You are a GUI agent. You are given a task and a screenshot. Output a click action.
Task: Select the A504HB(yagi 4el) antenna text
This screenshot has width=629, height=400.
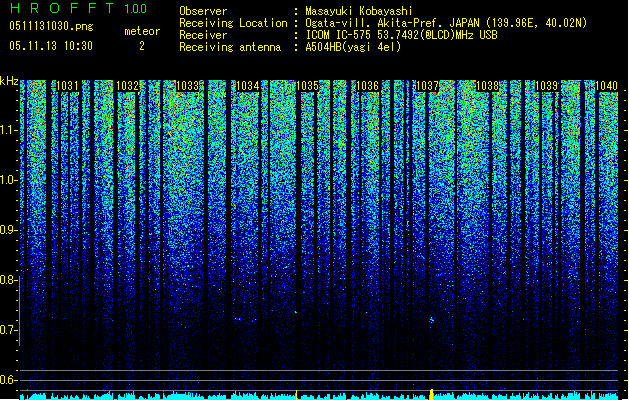tap(353, 47)
